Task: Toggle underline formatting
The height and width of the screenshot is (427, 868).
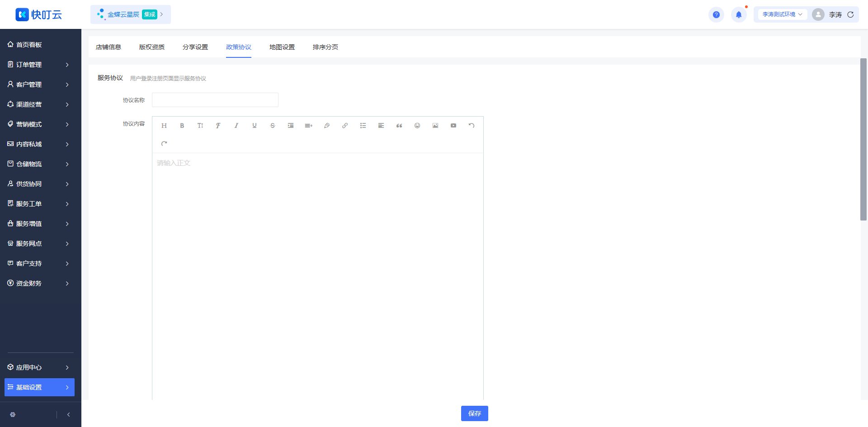Action: coord(255,126)
